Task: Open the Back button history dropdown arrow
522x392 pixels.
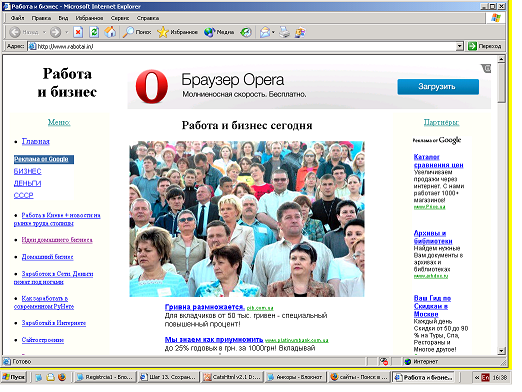Action: 44,32
